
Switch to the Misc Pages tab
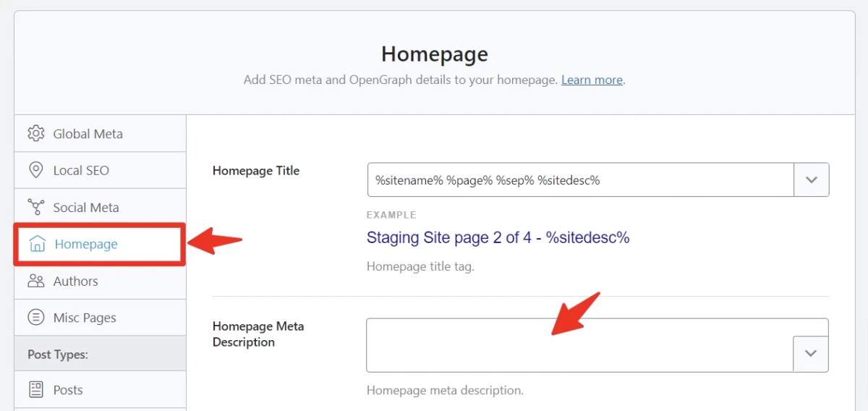point(100,318)
